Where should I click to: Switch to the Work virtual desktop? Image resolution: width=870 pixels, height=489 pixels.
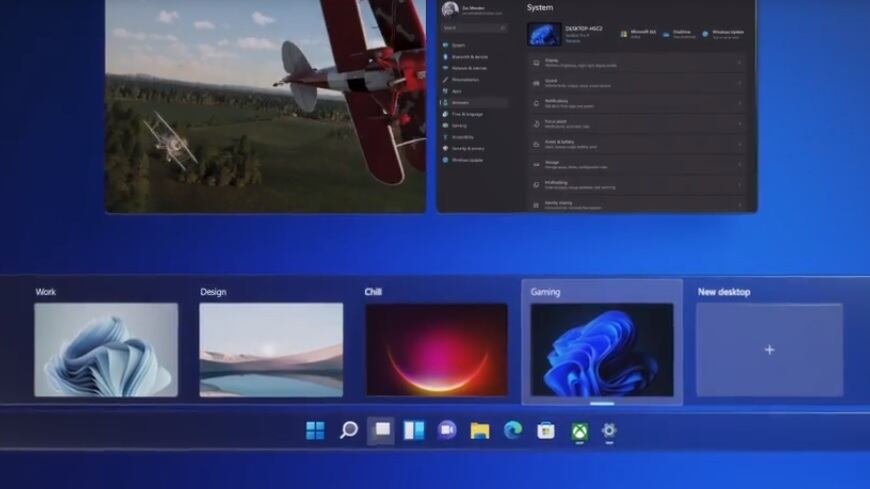pyautogui.click(x=106, y=350)
